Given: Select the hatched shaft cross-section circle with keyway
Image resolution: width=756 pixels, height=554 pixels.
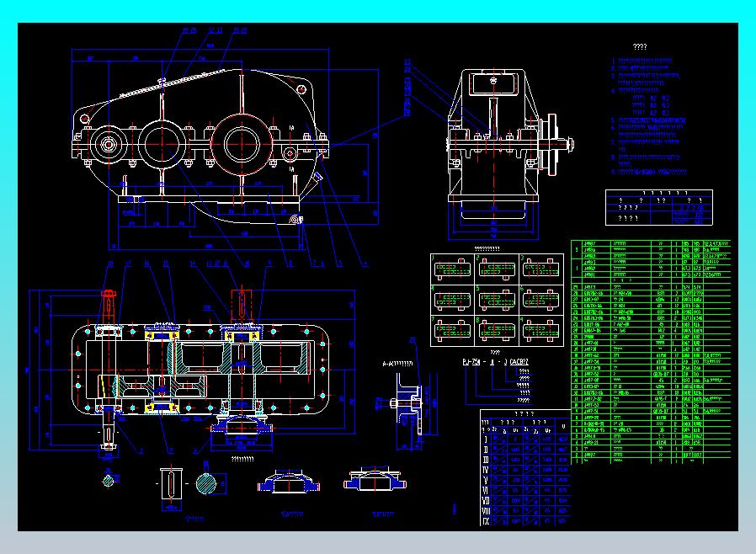Looking at the screenshot, I should 205,483.
